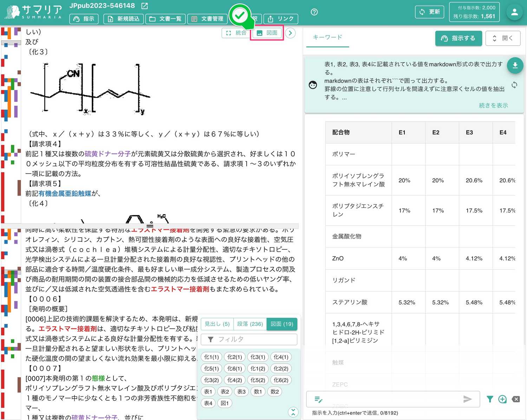
Task: Select the キーワード tab
Action: [x=327, y=37]
